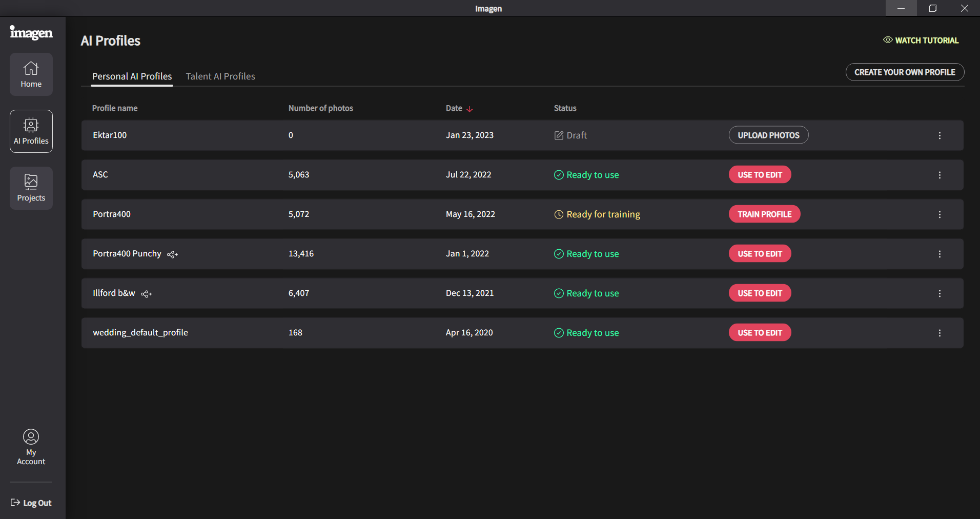Viewport: 980px width, 519px height.
Task: Open more options for wedding_default_profile
Action: pyautogui.click(x=940, y=333)
